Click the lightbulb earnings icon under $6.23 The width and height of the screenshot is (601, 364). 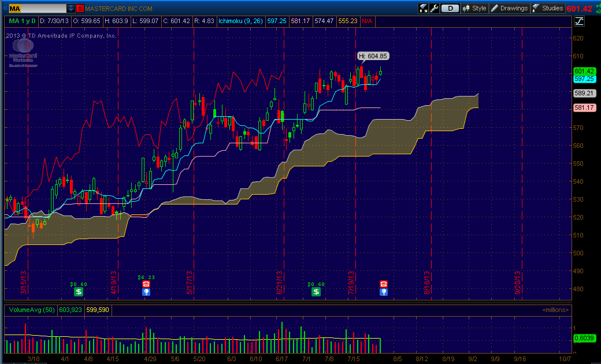click(x=146, y=292)
